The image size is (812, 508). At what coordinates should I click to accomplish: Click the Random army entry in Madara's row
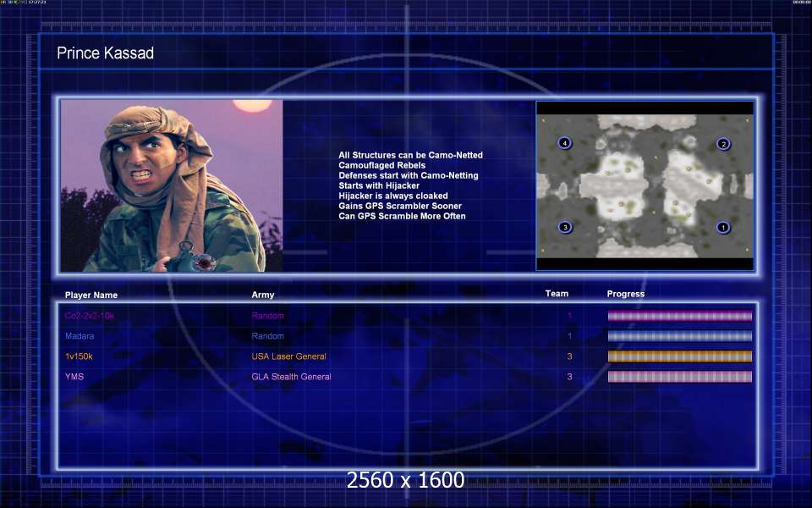click(268, 336)
